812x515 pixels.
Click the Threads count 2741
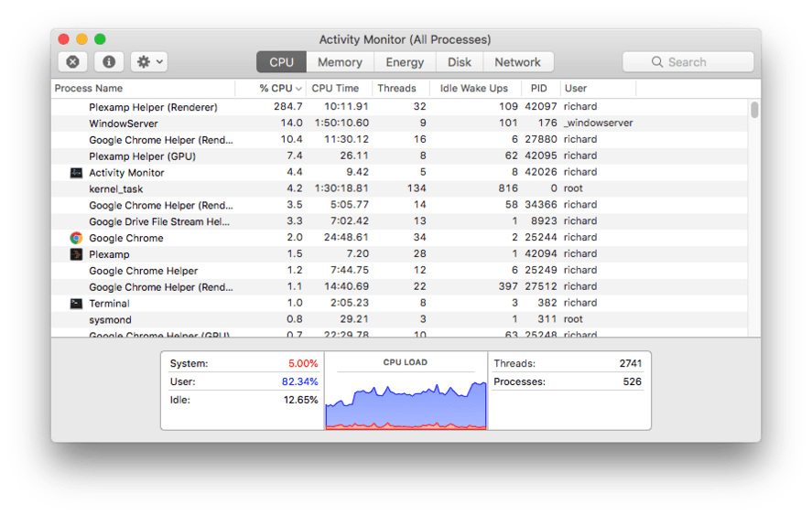(630, 364)
